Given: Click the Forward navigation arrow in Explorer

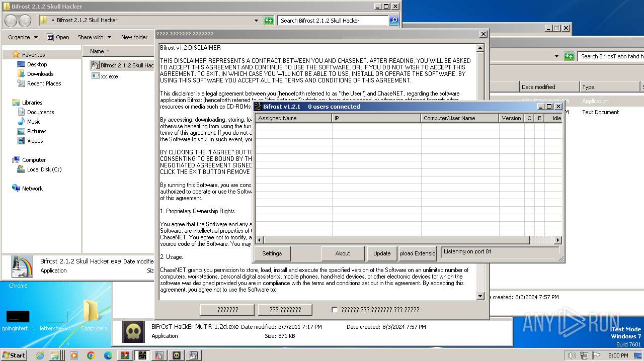Looking at the screenshot, I should 25,21.
